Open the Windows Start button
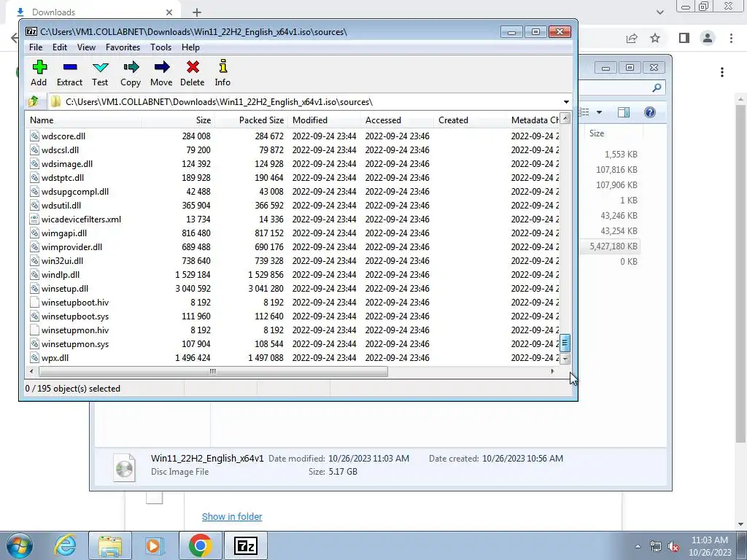 click(20, 545)
